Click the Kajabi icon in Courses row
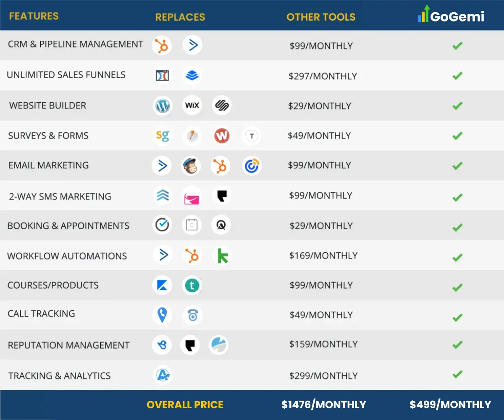 coord(162,286)
